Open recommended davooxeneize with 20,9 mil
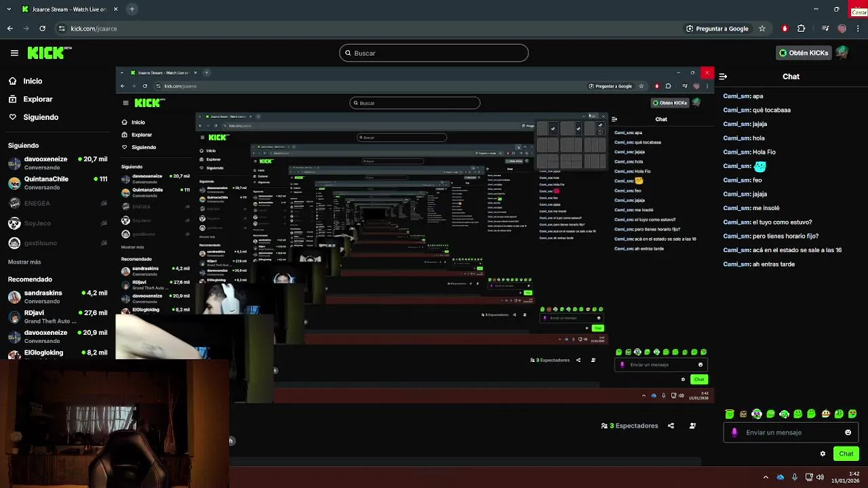The width and height of the screenshot is (868, 488). 58,336
